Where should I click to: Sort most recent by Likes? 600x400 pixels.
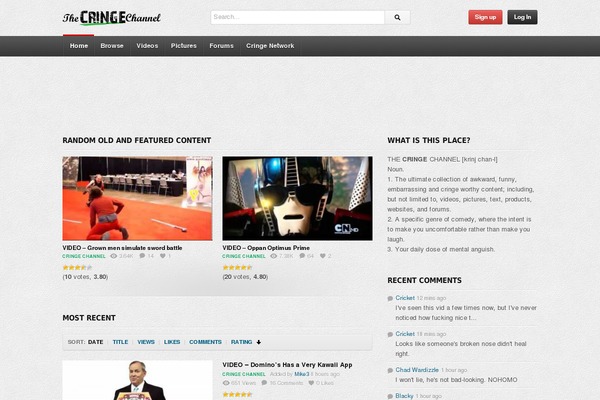pyautogui.click(x=172, y=342)
